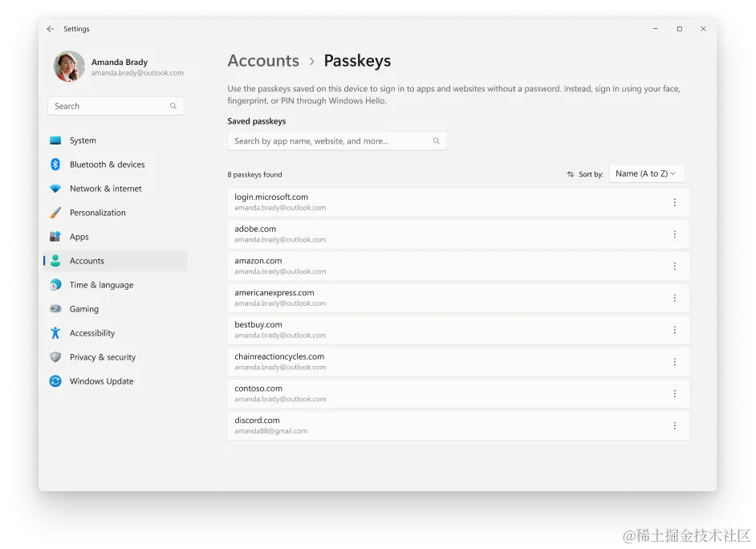Screen dimensions: 756x549
Task: Click the sidebar Search settings field
Action: click(x=116, y=106)
